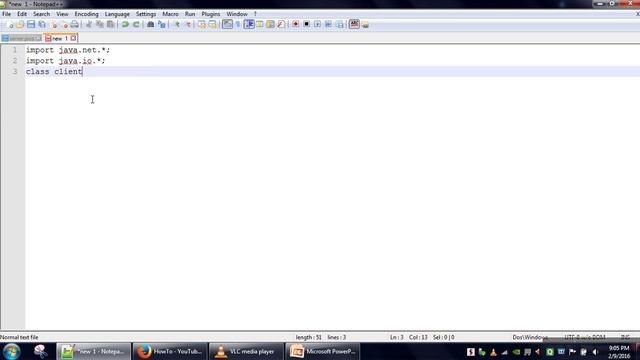
Task: Open the ? help menu
Action: click(256, 14)
